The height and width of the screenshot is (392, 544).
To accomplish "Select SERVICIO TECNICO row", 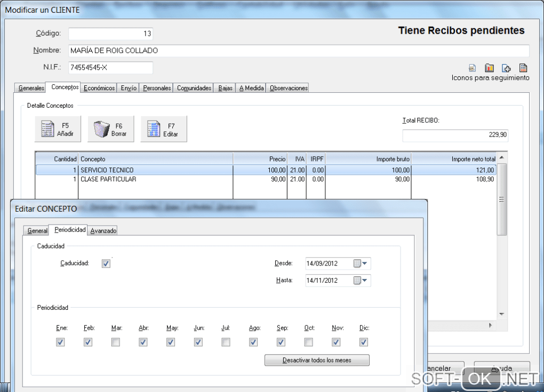I will tap(266, 170).
